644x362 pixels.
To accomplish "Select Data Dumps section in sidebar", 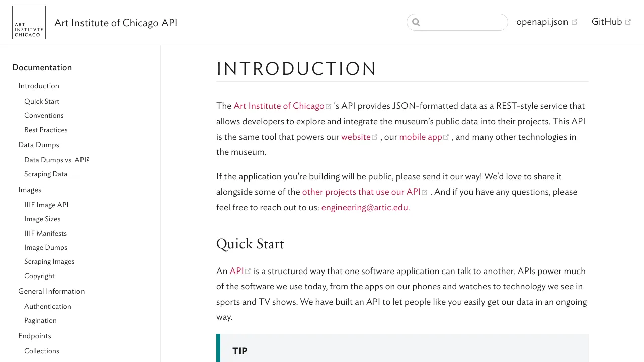I will (x=39, y=145).
